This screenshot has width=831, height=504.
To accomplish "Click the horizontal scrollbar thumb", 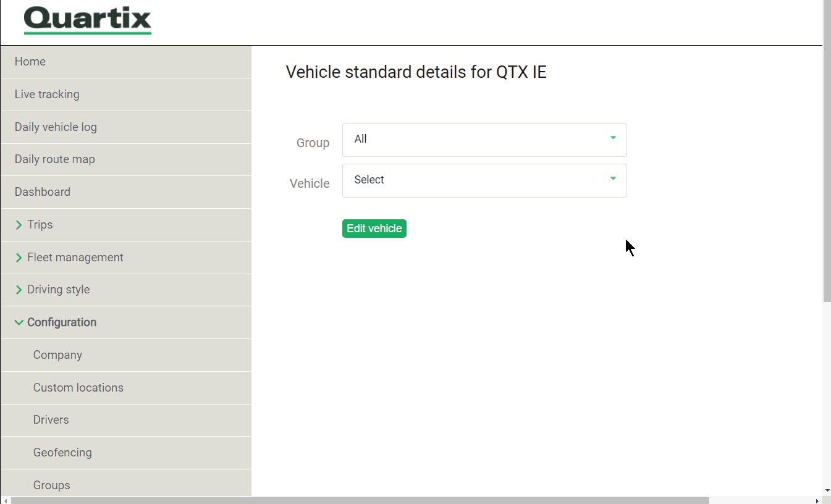I will 360,500.
